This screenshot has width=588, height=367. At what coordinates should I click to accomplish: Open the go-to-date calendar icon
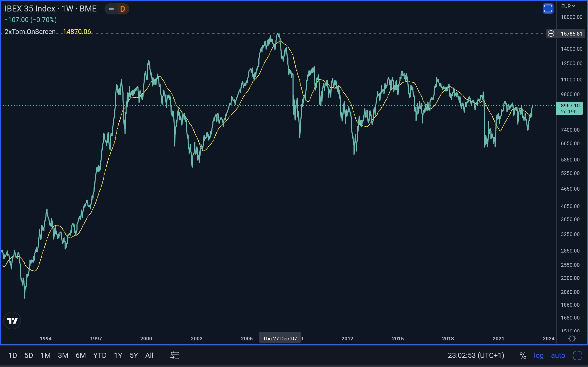(175, 355)
